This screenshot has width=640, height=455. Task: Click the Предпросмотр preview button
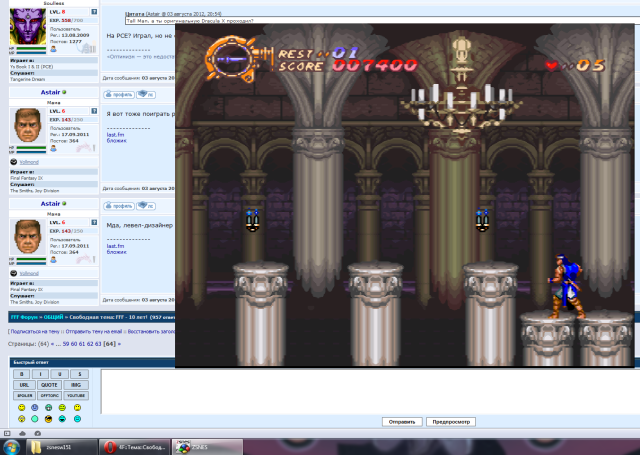tap(451, 422)
